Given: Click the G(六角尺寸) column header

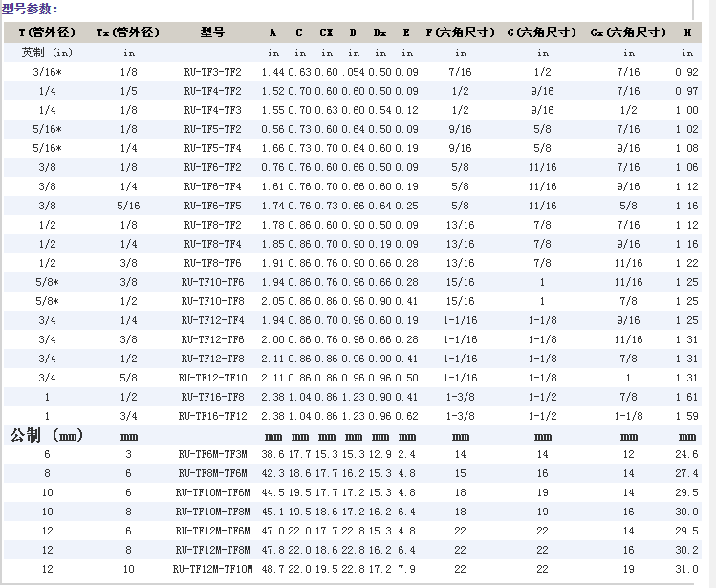Looking at the screenshot, I should [x=542, y=33].
